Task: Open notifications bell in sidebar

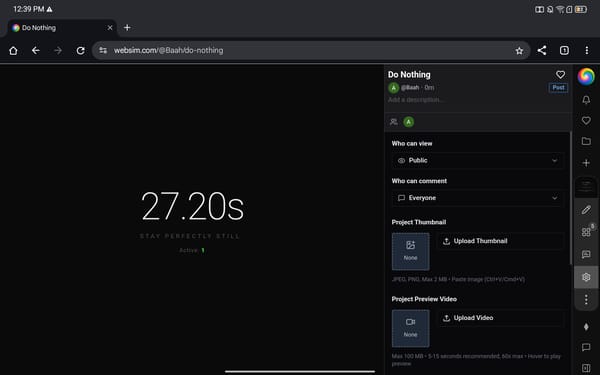Action: (x=586, y=100)
